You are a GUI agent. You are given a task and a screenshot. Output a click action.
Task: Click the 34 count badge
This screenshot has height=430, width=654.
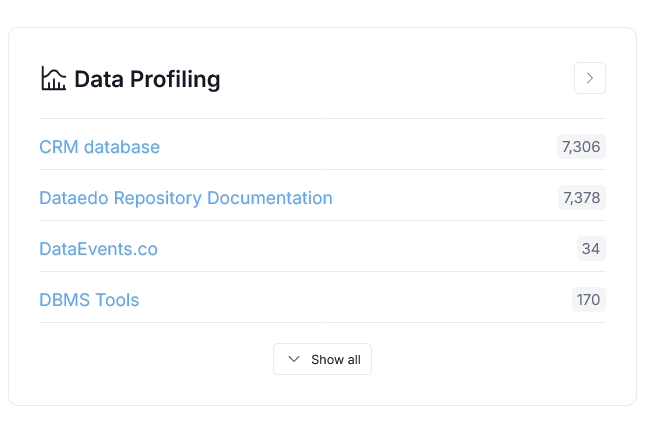tap(591, 249)
